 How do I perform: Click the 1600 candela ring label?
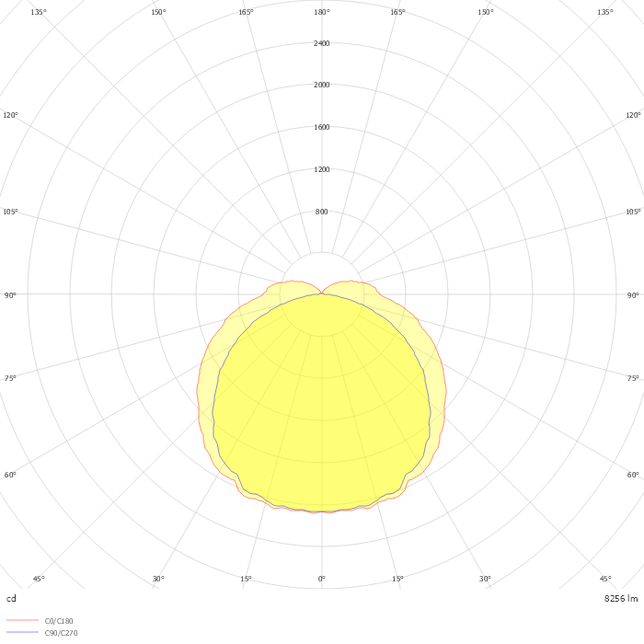(322, 127)
